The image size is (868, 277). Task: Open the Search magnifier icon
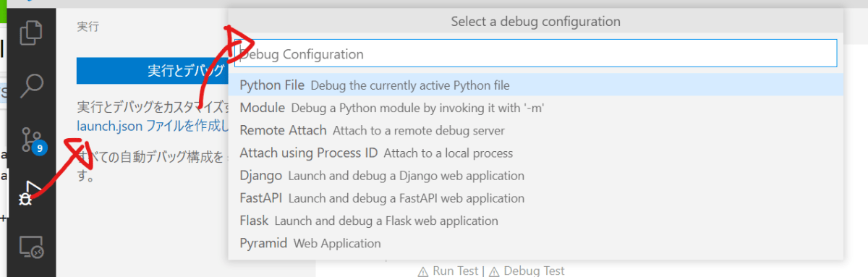(x=31, y=85)
